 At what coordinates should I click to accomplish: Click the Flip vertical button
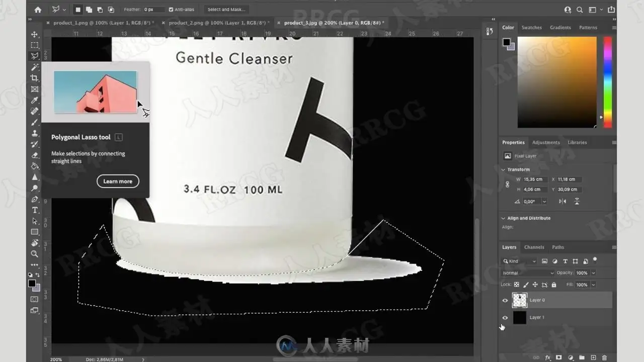pos(577,202)
